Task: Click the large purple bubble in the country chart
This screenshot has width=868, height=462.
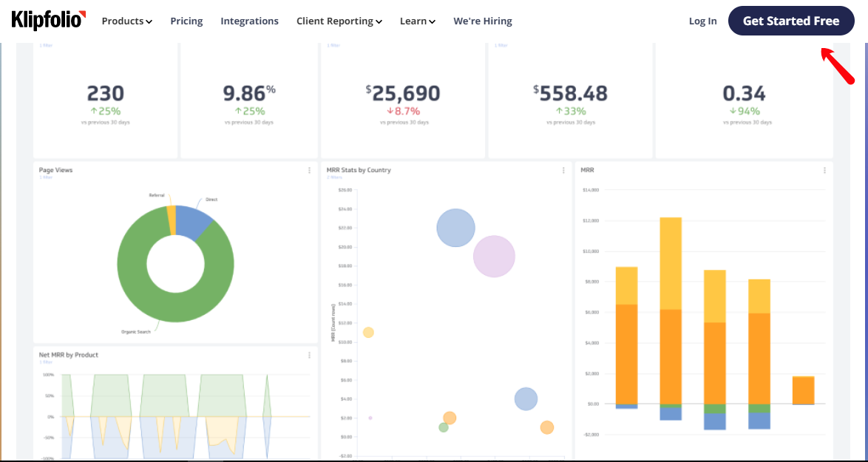Action: point(494,256)
